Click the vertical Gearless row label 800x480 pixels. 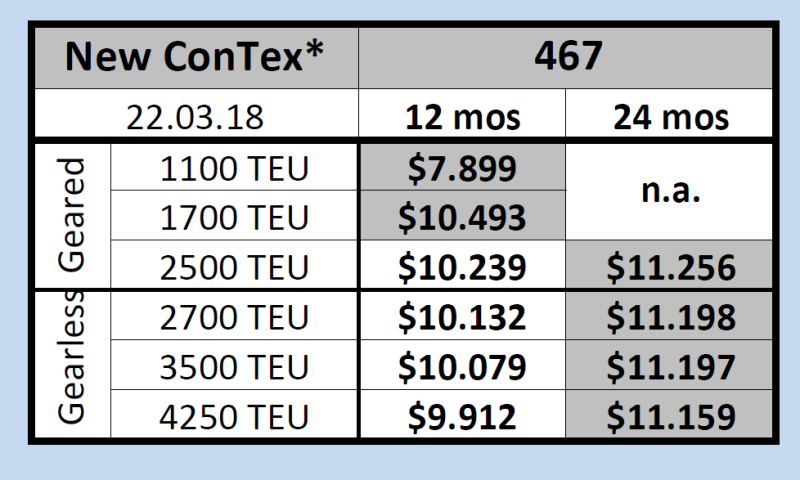[71, 365]
